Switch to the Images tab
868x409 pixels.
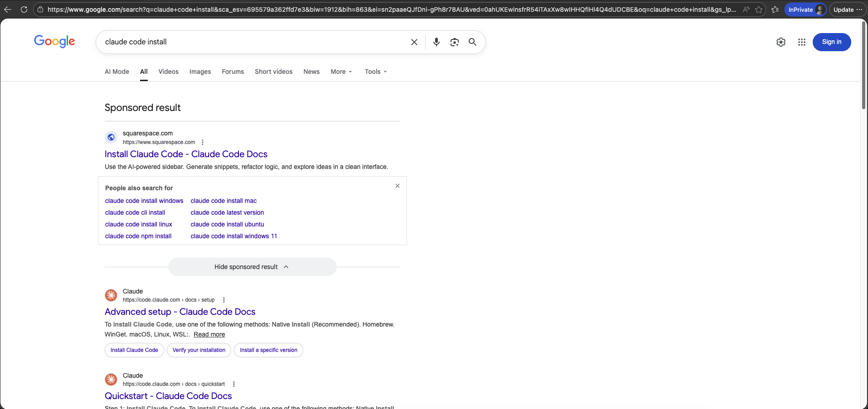[200, 72]
